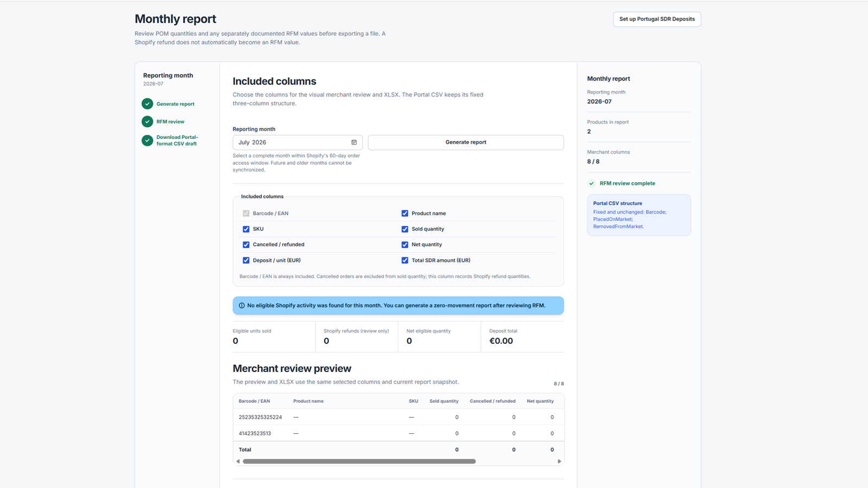
Task: Click the blue no eligible Shopify activity banner
Action: (398, 305)
